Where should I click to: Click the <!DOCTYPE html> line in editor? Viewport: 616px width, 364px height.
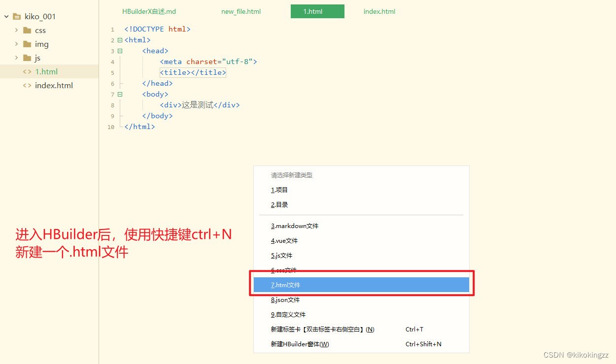(x=157, y=29)
